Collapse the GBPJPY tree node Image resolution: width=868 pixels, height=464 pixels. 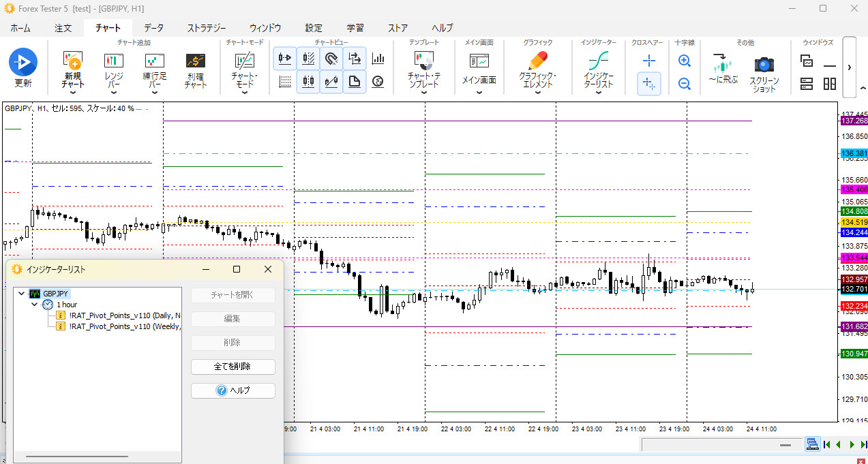pos(22,294)
